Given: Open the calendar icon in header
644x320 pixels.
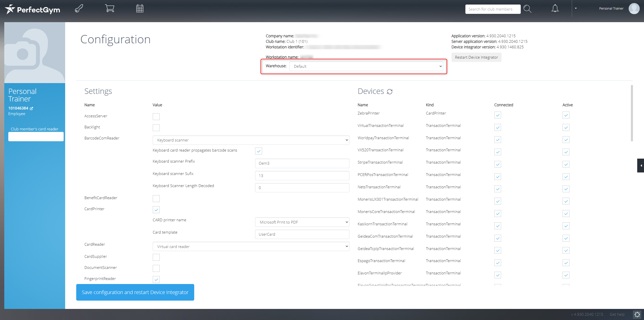Looking at the screenshot, I should (x=140, y=9).
